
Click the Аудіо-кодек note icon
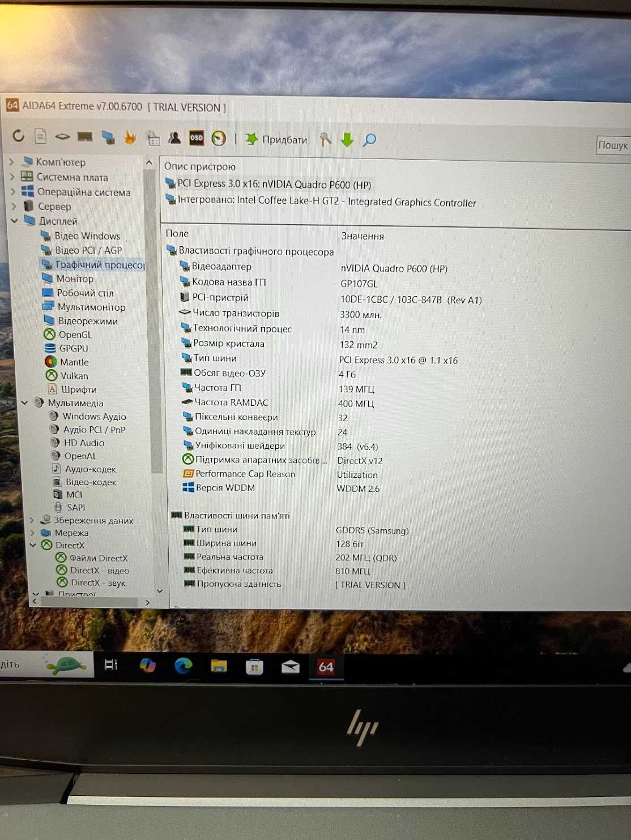point(56,469)
